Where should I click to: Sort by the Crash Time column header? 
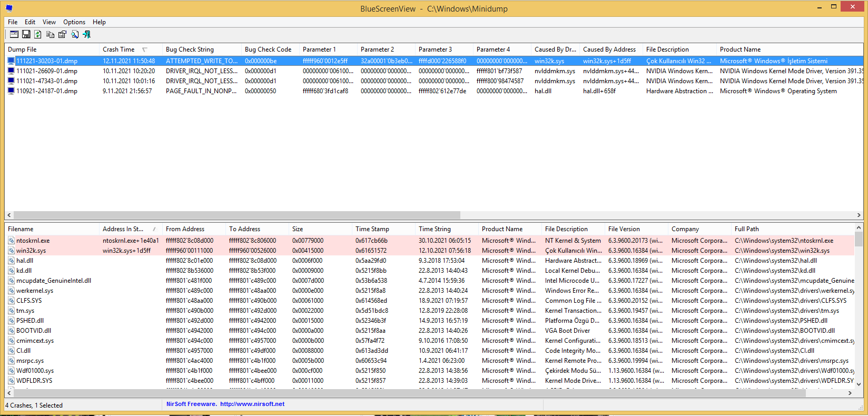131,49
